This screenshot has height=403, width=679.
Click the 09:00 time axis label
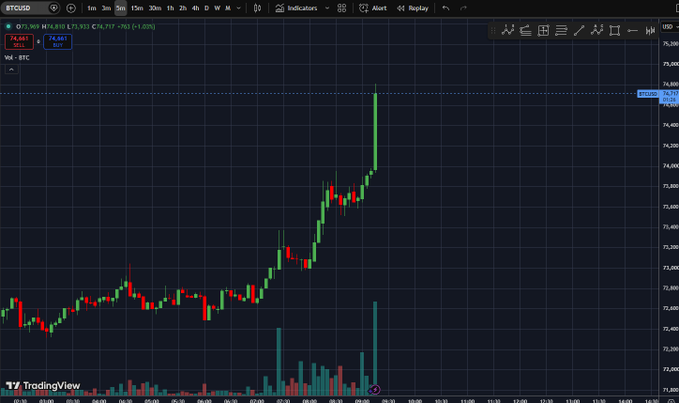(362, 401)
